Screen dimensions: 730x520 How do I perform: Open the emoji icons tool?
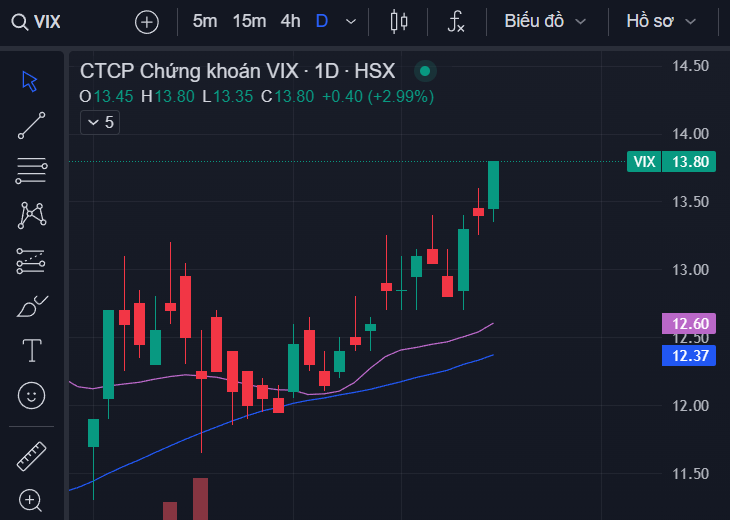[x=31, y=396]
